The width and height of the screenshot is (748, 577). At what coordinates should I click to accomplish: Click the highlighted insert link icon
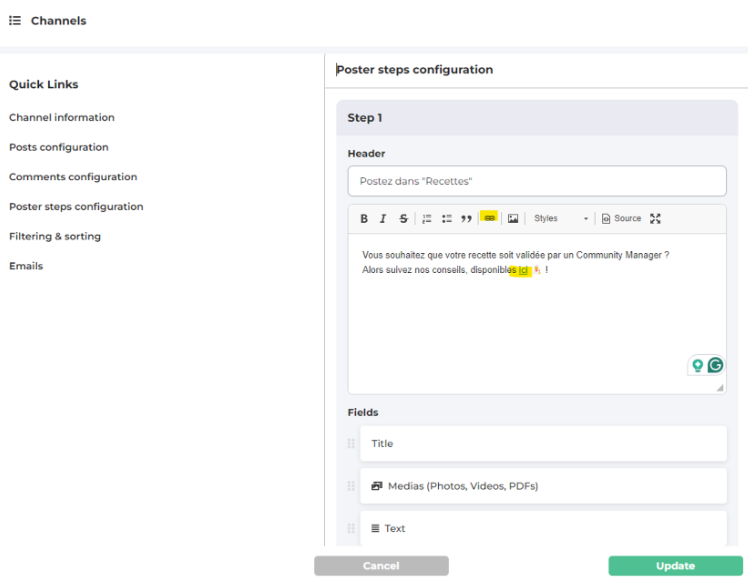(489, 218)
